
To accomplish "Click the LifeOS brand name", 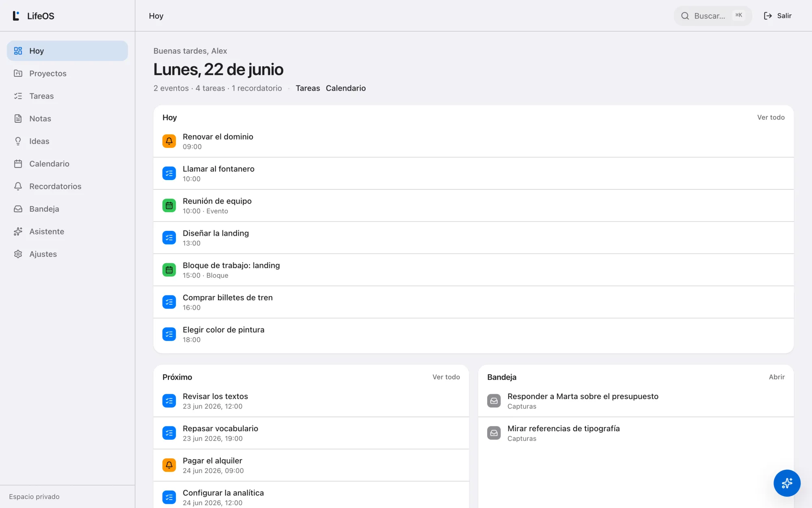I will [x=41, y=16].
